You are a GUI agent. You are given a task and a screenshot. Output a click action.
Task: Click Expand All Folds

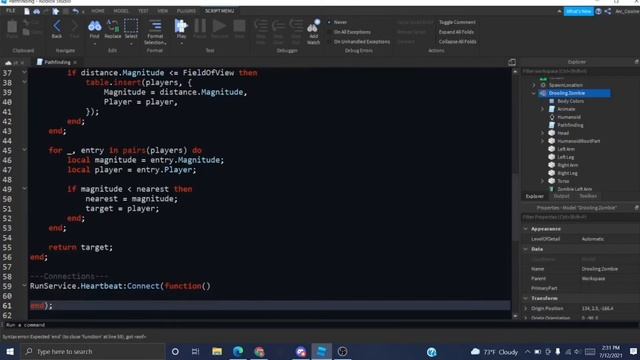click(x=456, y=32)
